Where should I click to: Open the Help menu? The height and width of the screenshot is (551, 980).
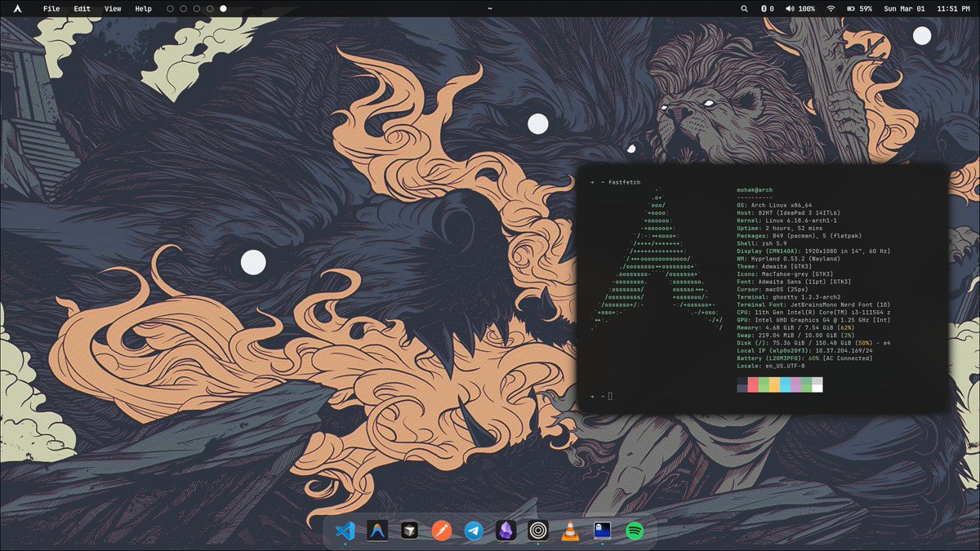[x=143, y=8]
